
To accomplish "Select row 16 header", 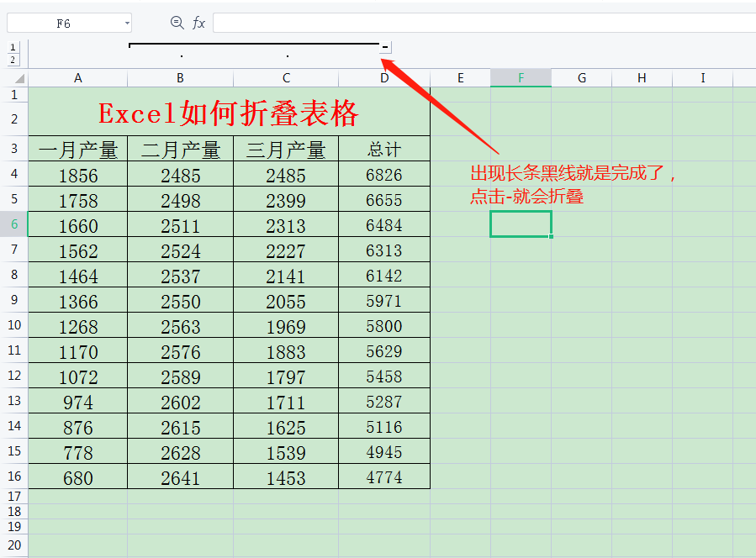I will click(14, 476).
